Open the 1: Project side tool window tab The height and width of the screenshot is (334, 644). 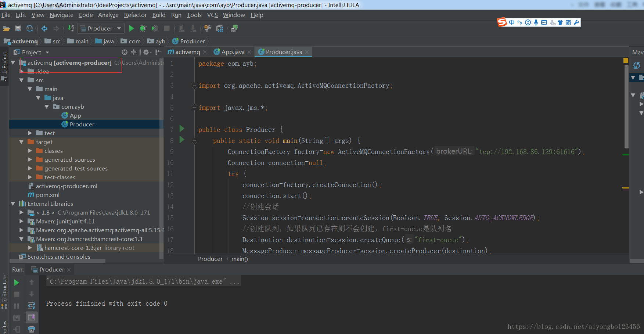click(x=4, y=67)
